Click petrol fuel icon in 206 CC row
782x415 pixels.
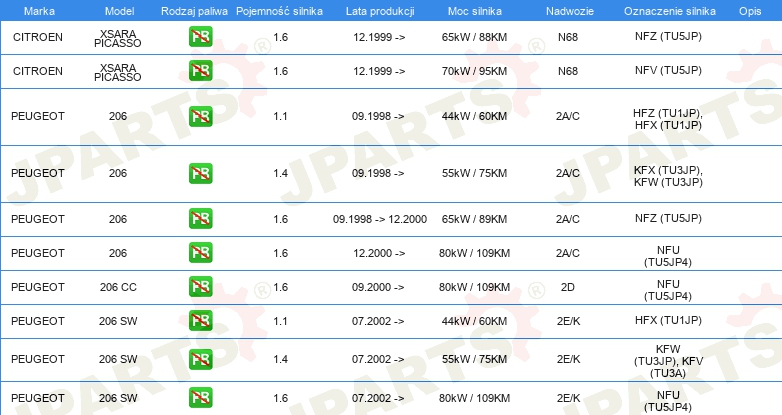pos(200,287)
